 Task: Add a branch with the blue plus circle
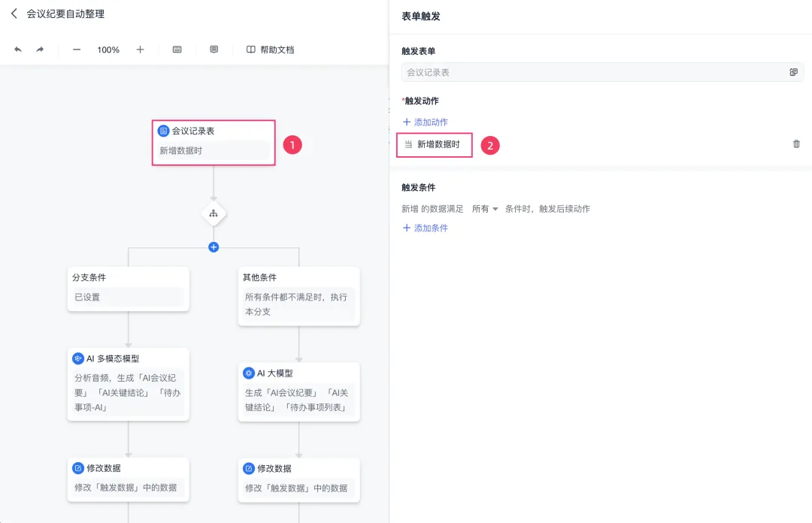coord(214,247)
